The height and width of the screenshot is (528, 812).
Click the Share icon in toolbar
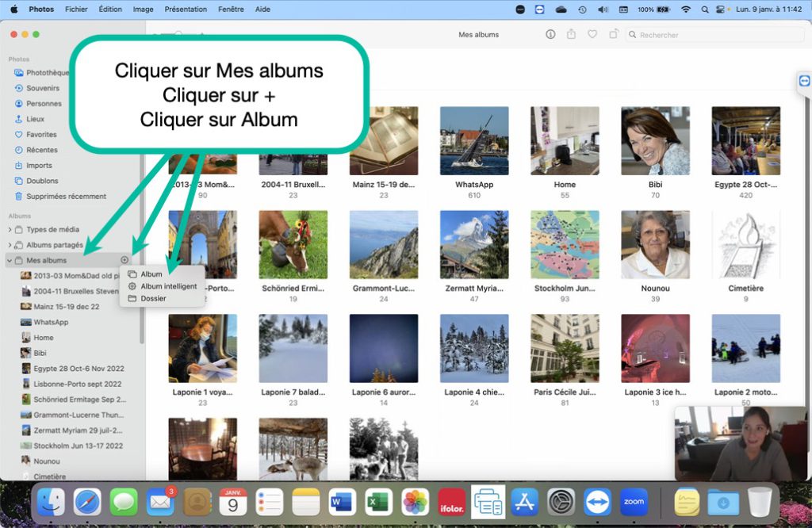pos(571,34)
